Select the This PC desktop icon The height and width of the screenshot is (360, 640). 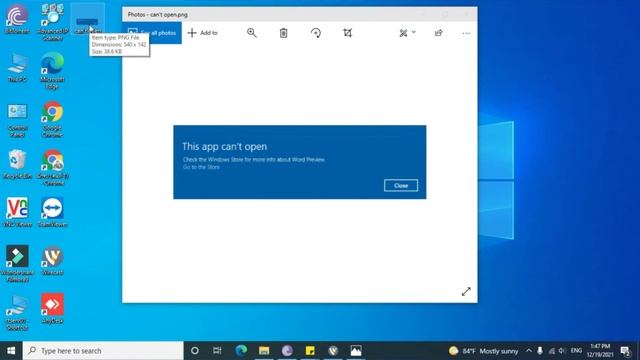[17, 68]
